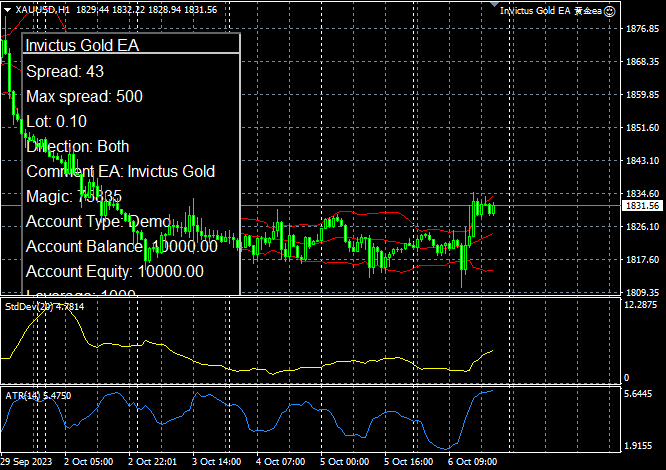The image size is (666, 470).
Task: Select the XAUUSD,H1 symbol title
Action: (42, 10)
